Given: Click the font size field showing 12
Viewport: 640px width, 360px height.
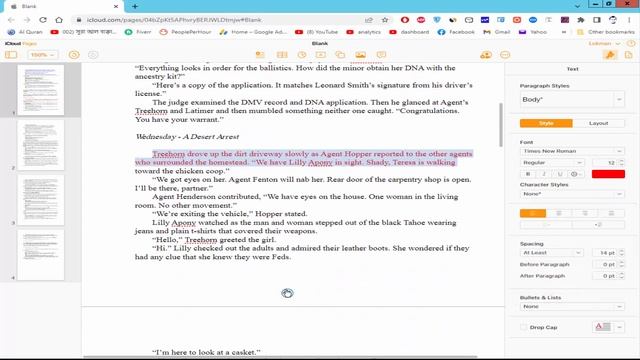Looking at the screenshot, I should (605, 162).
